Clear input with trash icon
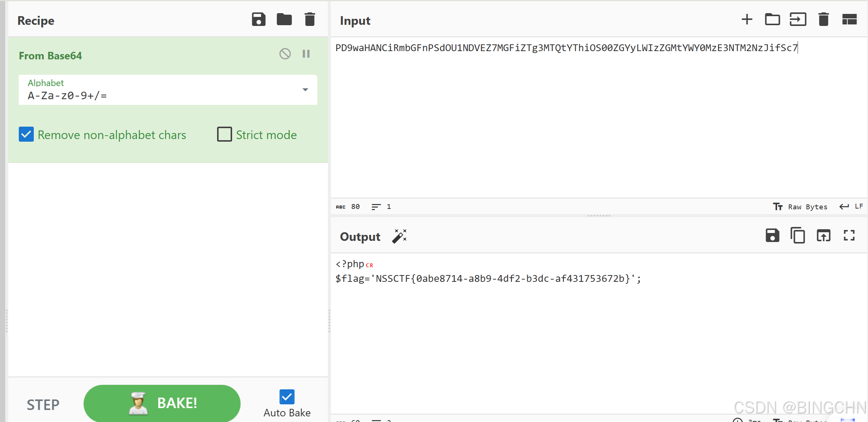 tap(823, 20)
